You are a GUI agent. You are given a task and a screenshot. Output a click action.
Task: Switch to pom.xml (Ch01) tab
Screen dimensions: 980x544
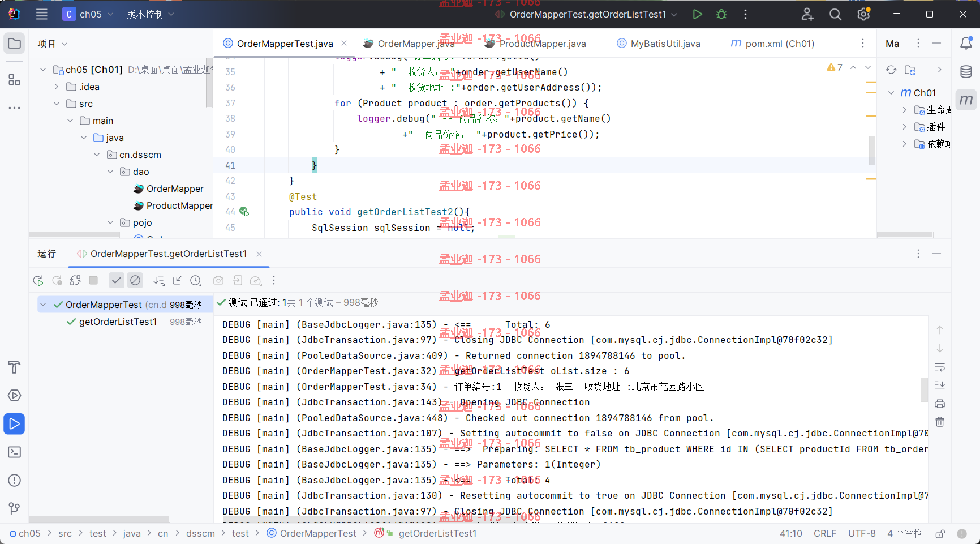pos(773,44)
